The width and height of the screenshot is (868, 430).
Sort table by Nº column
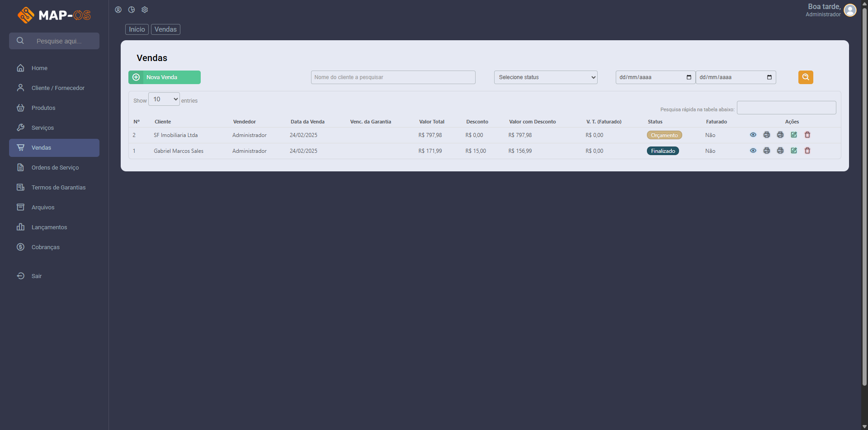137,122
